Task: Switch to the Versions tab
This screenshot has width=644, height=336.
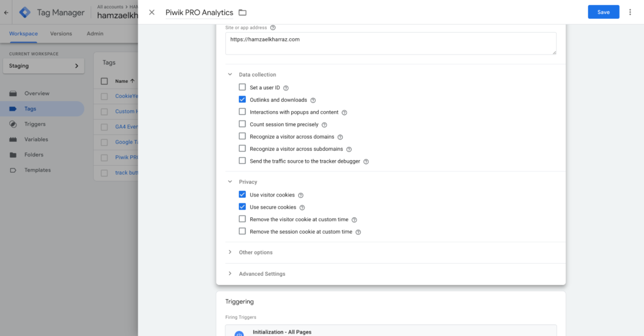Action: click(x=61, y=34)
